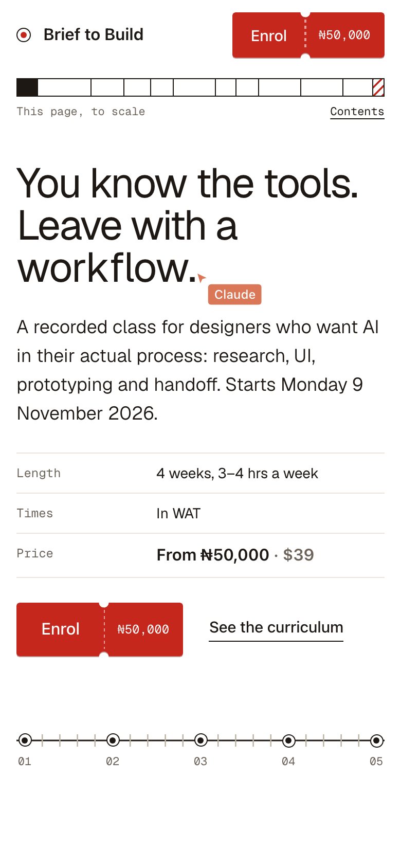Click the Enrol button in the header
The width and height of the screenshot is (401, 868).
(268, 35)
